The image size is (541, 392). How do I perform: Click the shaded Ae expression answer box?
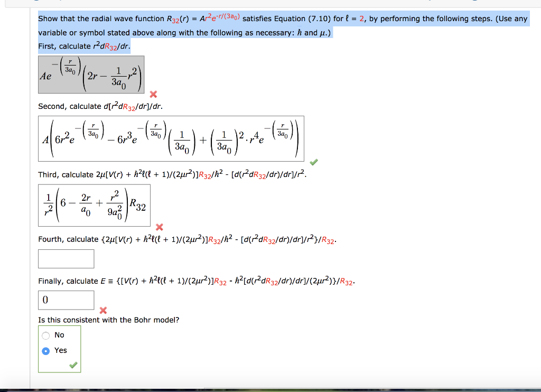pos(91,74)
